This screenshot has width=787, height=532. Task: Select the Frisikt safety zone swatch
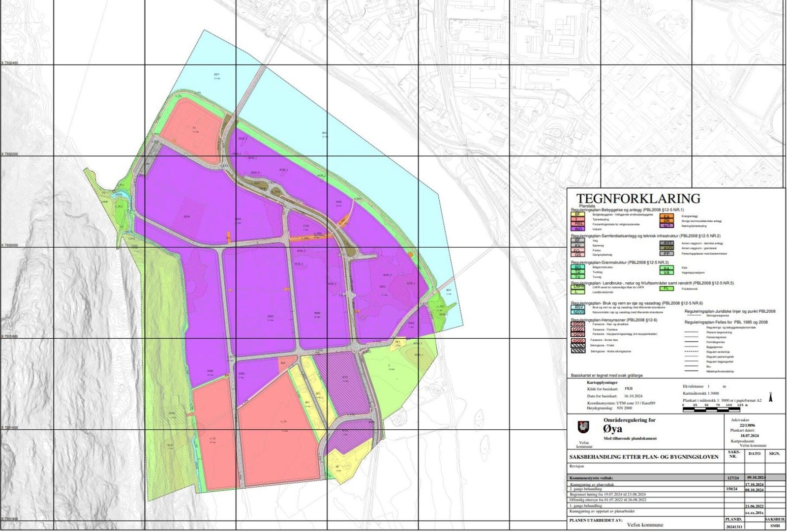click(577, 345)
